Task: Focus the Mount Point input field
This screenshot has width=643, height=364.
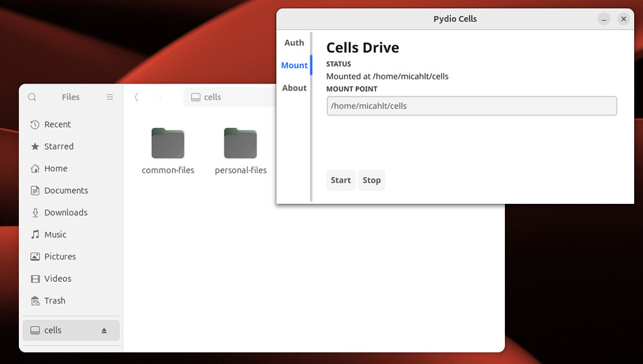Action: point(472,106)
